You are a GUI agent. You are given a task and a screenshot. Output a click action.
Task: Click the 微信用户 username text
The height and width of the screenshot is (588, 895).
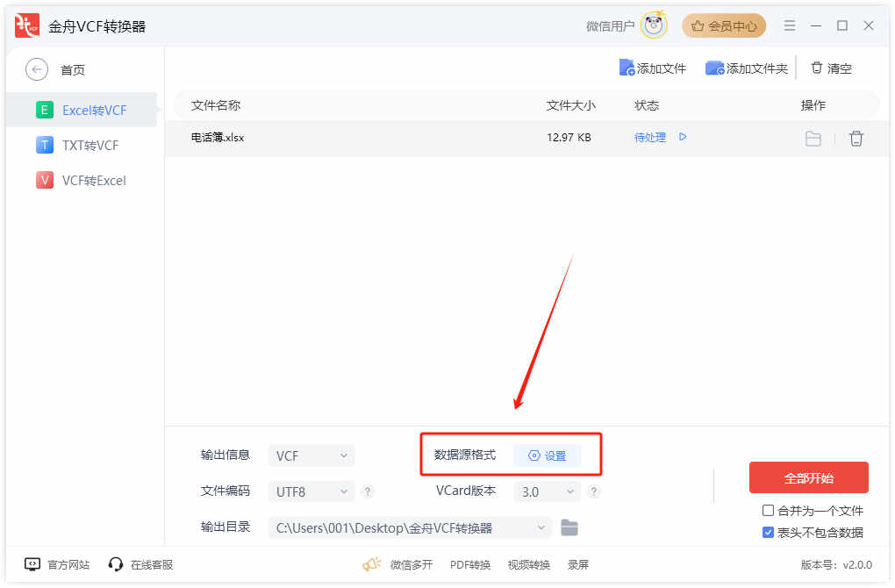(x=610, y=26)
